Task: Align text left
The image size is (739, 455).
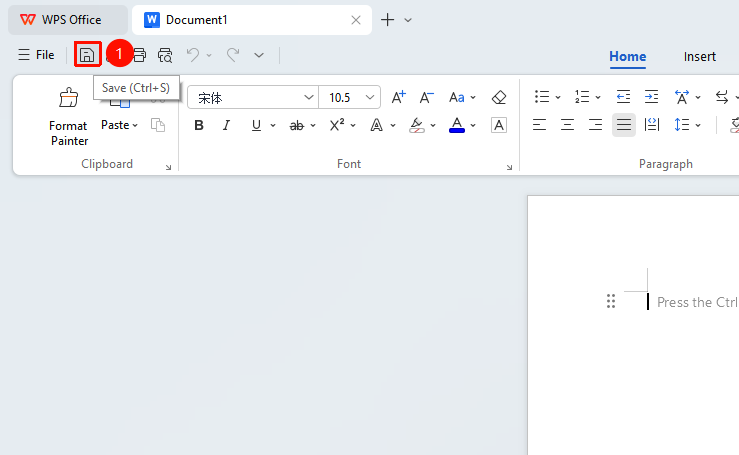Action: pos(539,125)
